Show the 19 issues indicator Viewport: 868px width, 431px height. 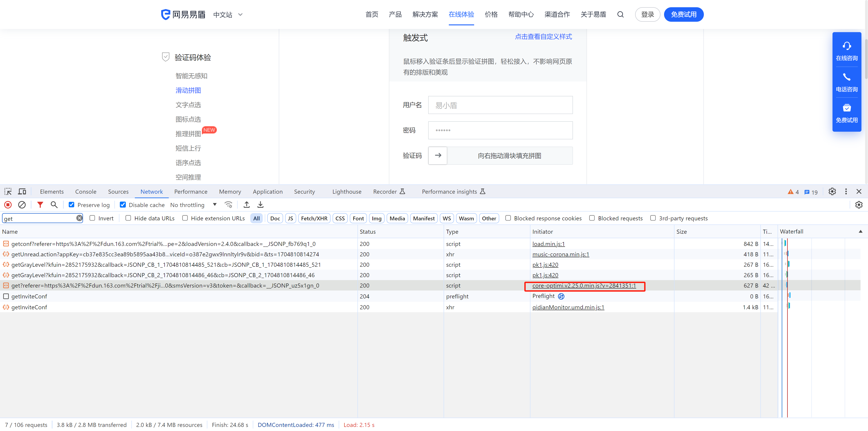pos(811,192)
